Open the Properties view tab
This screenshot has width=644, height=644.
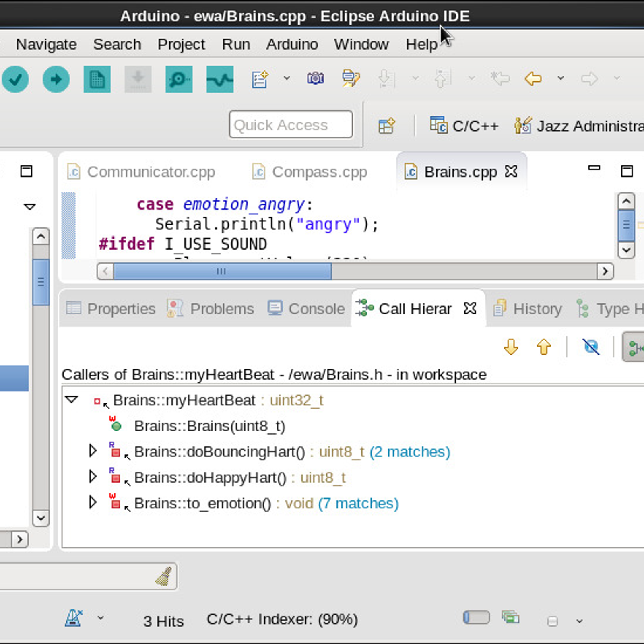pos(111,309)
